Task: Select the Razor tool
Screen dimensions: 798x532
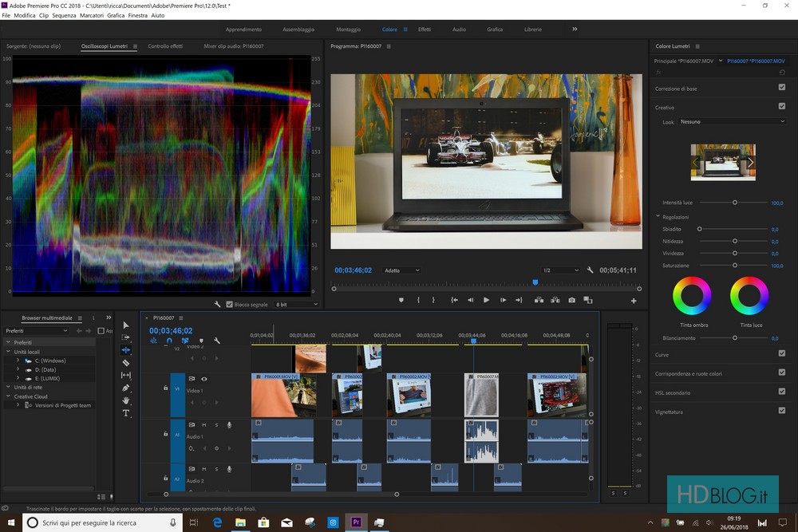Action: (x=126, y=363)
